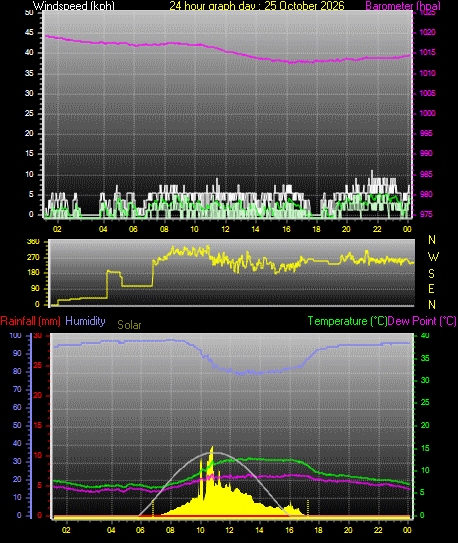Click windspeed axis value 25
458x543 pixels.
coord(29,113)
